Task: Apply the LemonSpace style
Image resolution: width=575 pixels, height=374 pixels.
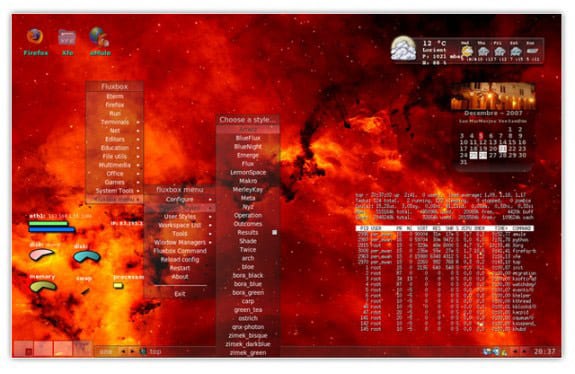Action: 248,172
